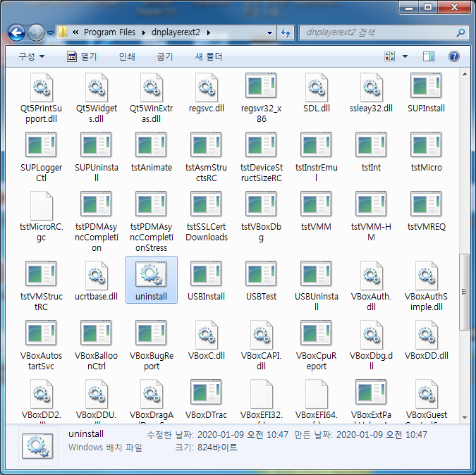Viewport: 476px width, 475px height.
Task: Select the VBoxDbg.dll file
Action: 371,345
